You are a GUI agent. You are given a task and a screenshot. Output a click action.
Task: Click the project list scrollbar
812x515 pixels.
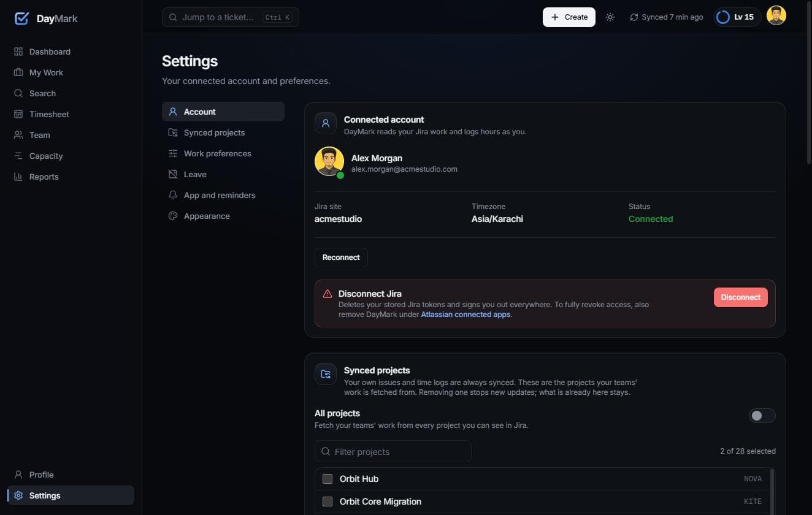772,492
